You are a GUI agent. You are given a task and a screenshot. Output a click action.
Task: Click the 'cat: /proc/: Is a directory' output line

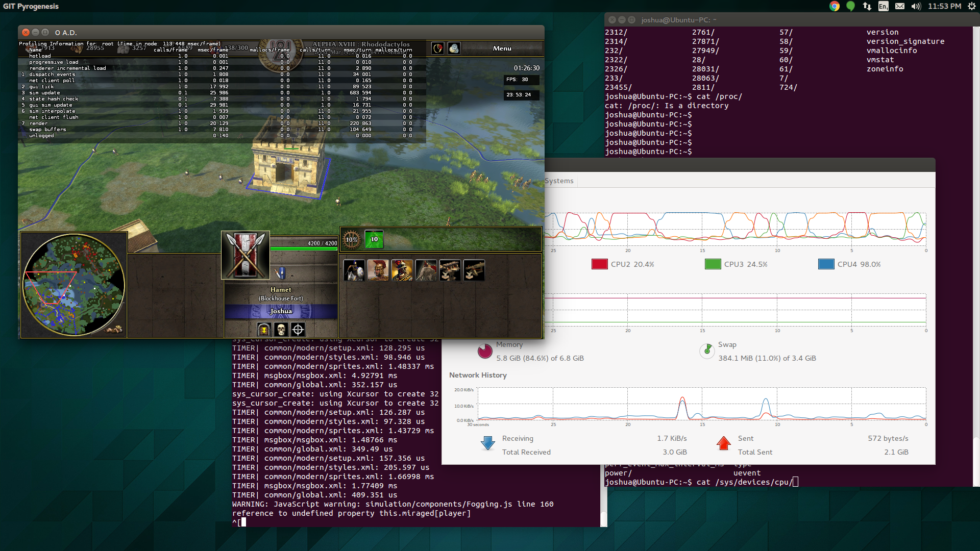[x=667, y=106]
